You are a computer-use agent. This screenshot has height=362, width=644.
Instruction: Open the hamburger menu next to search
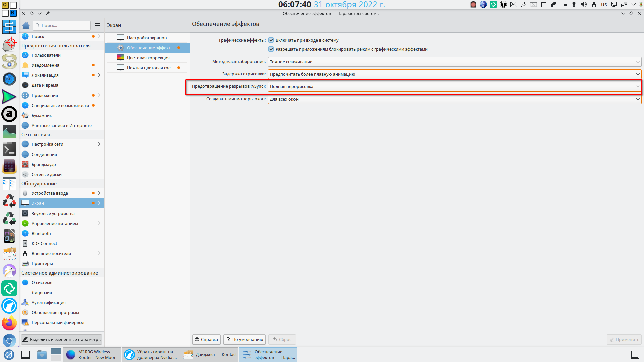pyautogui.click(x=97, y=25)
